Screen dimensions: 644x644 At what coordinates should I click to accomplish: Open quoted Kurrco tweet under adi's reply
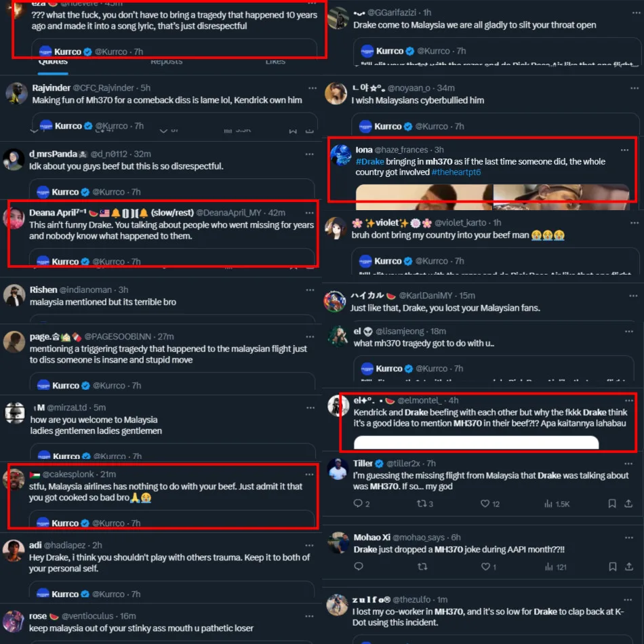[x=172, y=591]
